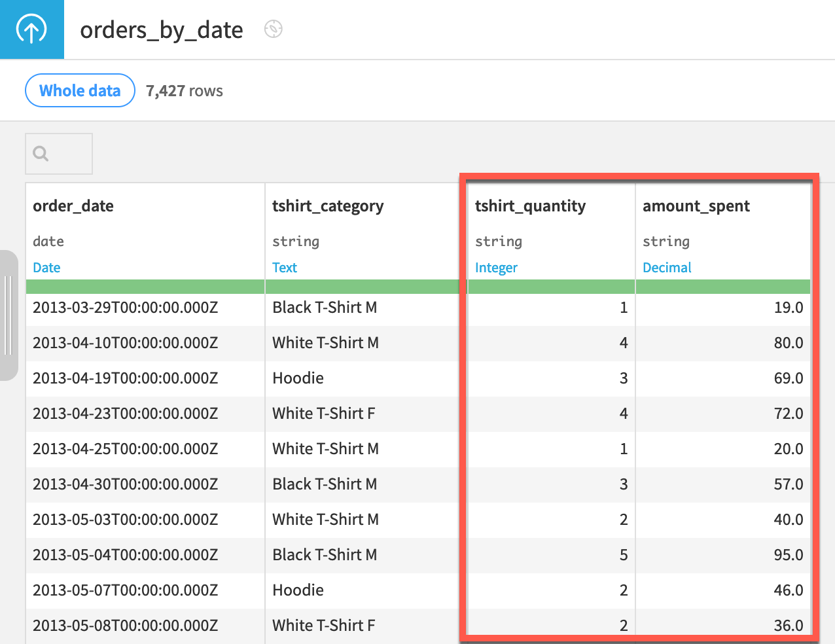Click green validity bar under tshirt_category
Screen dimensions: 835x644
coord(363,287)
